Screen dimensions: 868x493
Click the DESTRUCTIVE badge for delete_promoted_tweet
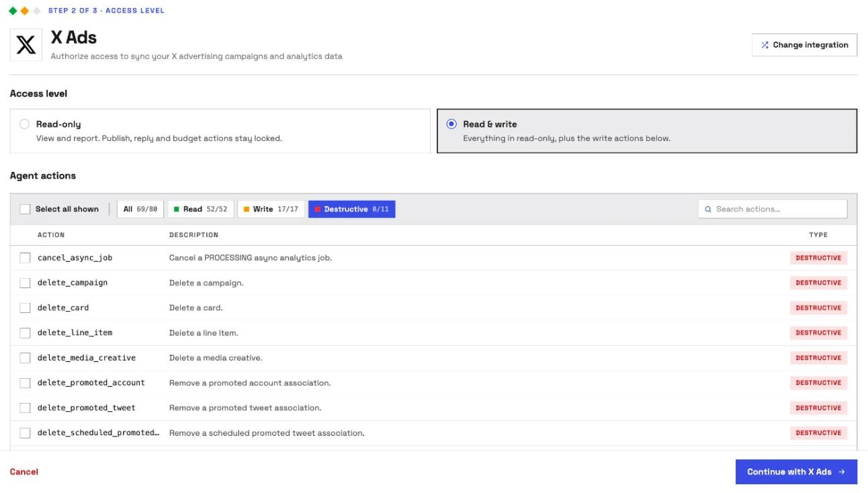click(818, 408)
